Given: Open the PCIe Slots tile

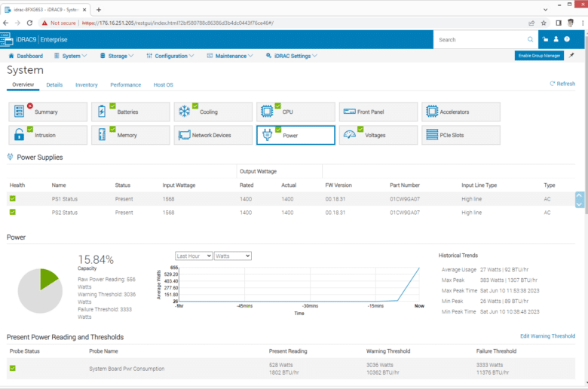Looking at the screenshot, I should coord(461,135).
